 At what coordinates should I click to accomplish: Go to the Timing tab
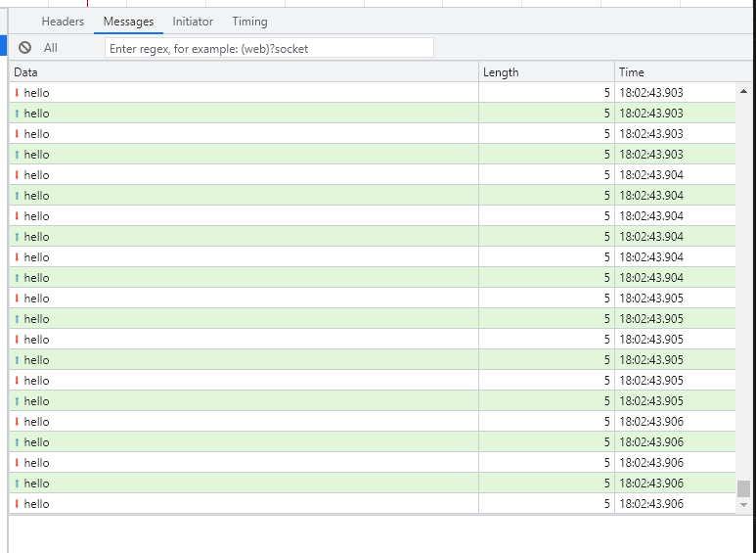point(249,22)
